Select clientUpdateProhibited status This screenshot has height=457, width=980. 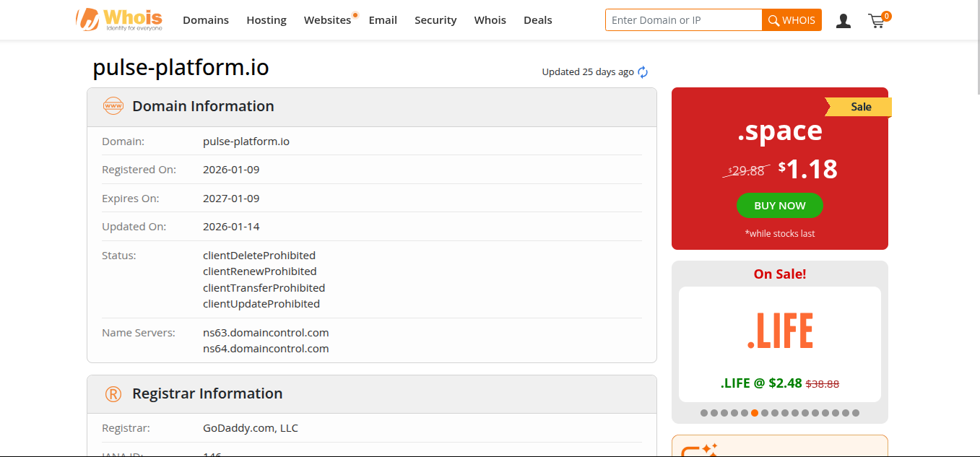[x=261, y=304]
